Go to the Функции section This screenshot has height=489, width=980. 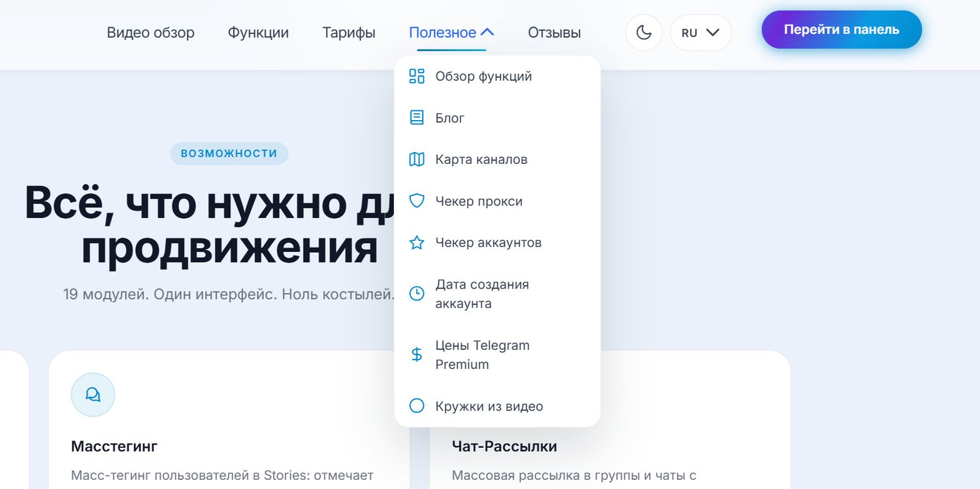pos(258,32)
